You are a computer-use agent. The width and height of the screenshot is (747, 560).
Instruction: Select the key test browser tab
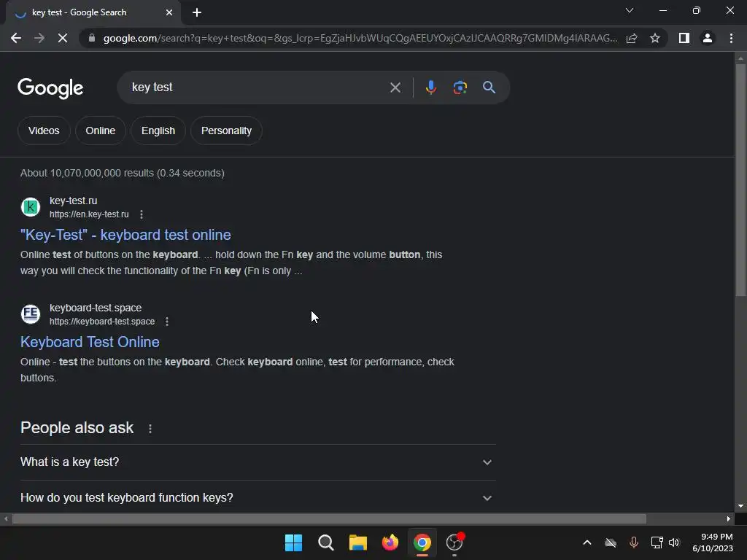[93, 12]
